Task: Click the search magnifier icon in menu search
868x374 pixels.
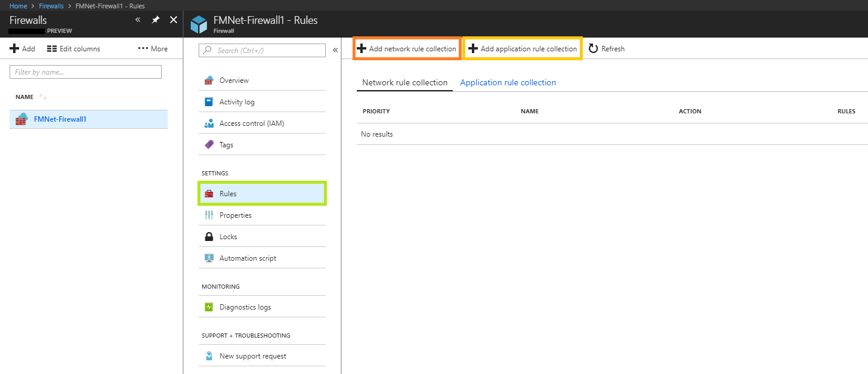Action: pyautogui.click(x=208, y=50)
